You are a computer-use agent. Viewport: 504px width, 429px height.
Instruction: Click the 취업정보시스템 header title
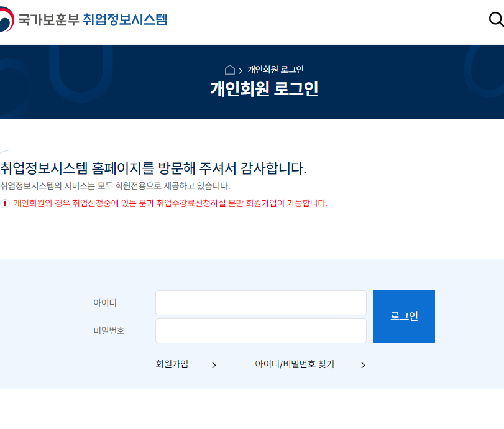(x=125, y=20)
